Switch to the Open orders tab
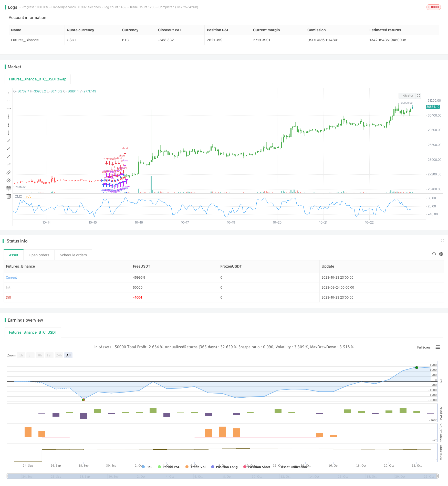This screenshot has width=448, height=486. click(x=39, y=255)
